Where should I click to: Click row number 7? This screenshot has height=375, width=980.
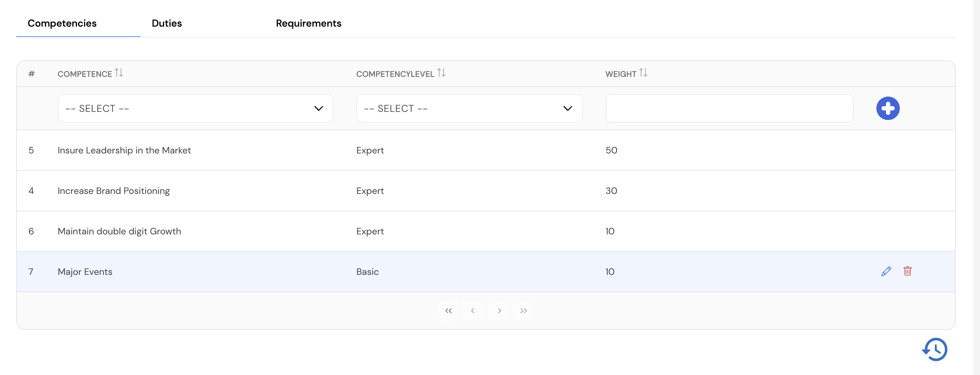31,272
